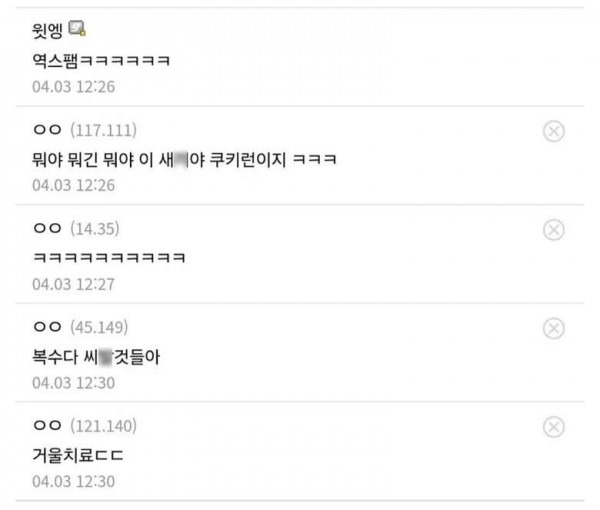The image size is (600, 510).
Task: Click the comment text 역스팸ㅋㅋㅋㅋㅋㅋ
Action: coord(101,60)
